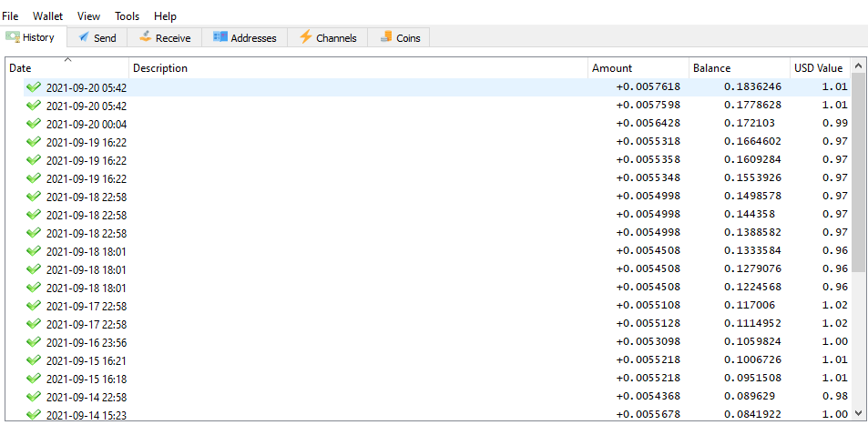Open the File menu
The height and width of the screenshot is (425, 868).
pyautogui.click(x=10, y=16)
